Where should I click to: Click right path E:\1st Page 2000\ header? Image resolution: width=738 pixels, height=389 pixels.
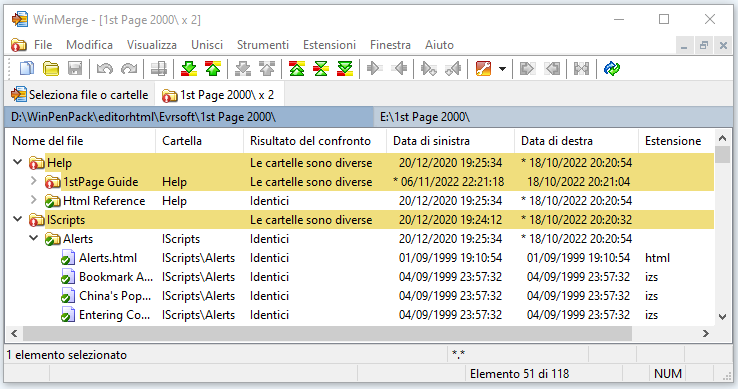click(x=554, y=117)
